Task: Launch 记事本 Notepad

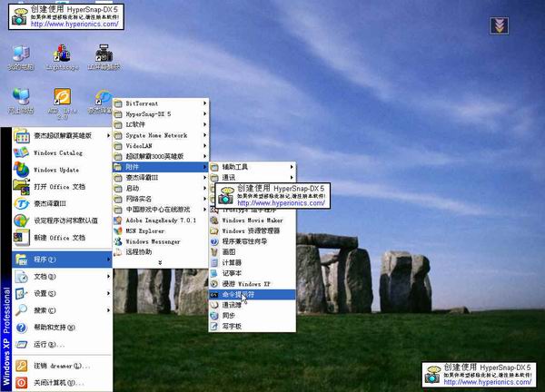Action: tap(253, 273)
